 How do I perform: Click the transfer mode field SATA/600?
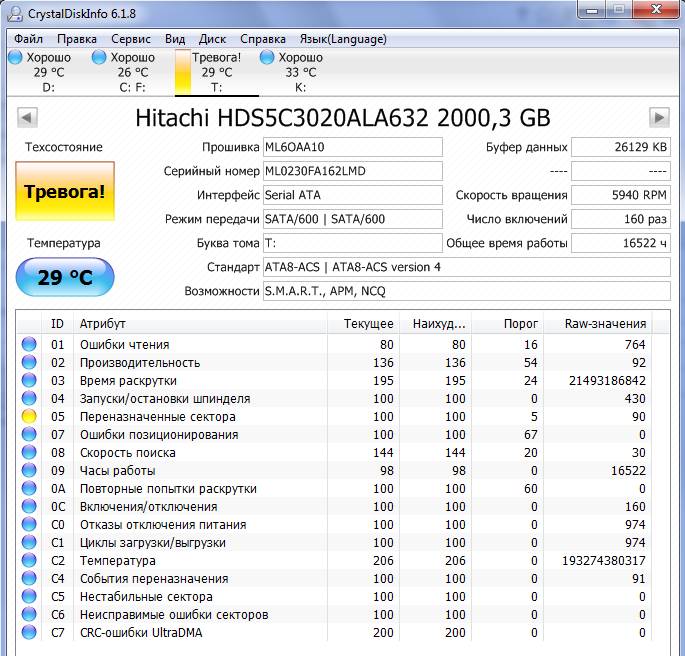click(x=353, y=219)
